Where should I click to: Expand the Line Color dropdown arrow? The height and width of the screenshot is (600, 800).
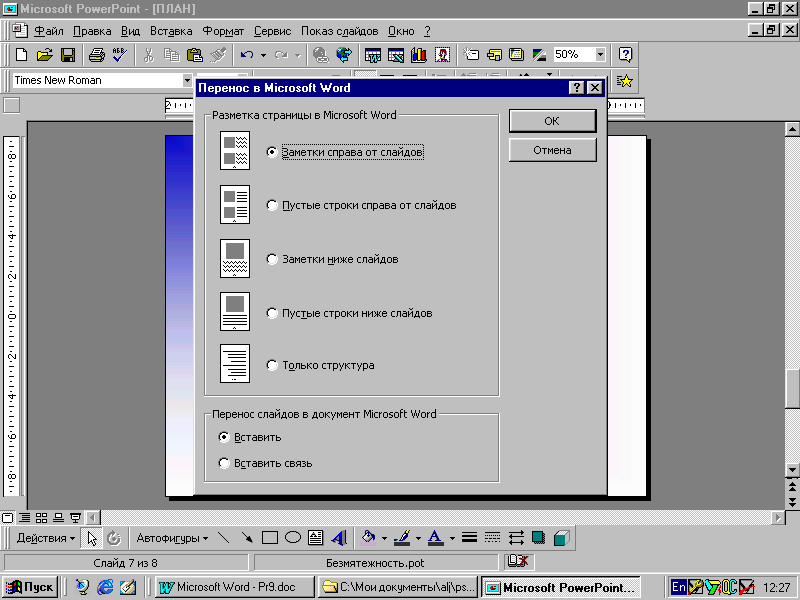coord(418,538)
